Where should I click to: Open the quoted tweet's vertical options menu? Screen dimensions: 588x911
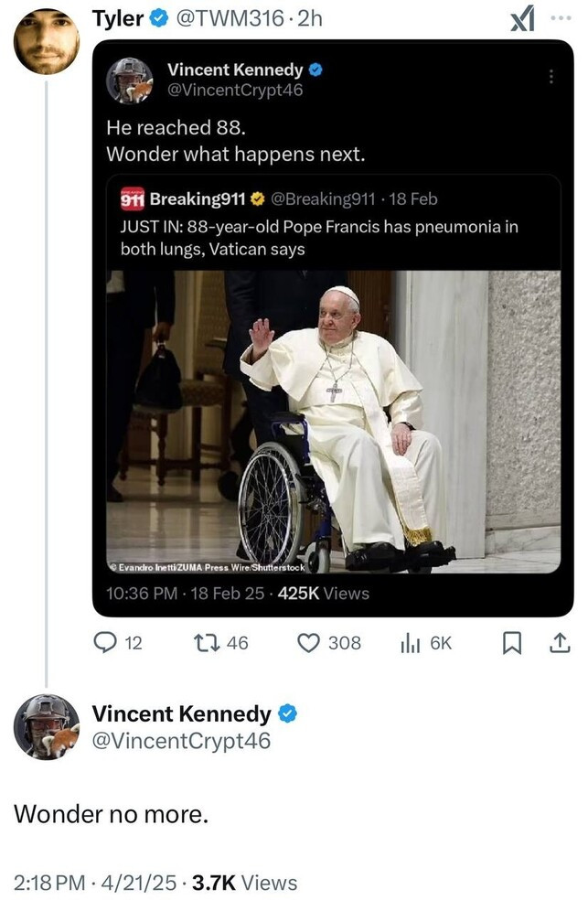click(551, 77)
